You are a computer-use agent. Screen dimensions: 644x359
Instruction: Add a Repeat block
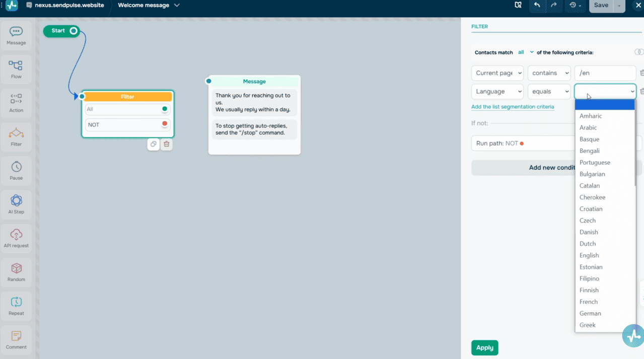pyautogui.click(x=16, y=305)
